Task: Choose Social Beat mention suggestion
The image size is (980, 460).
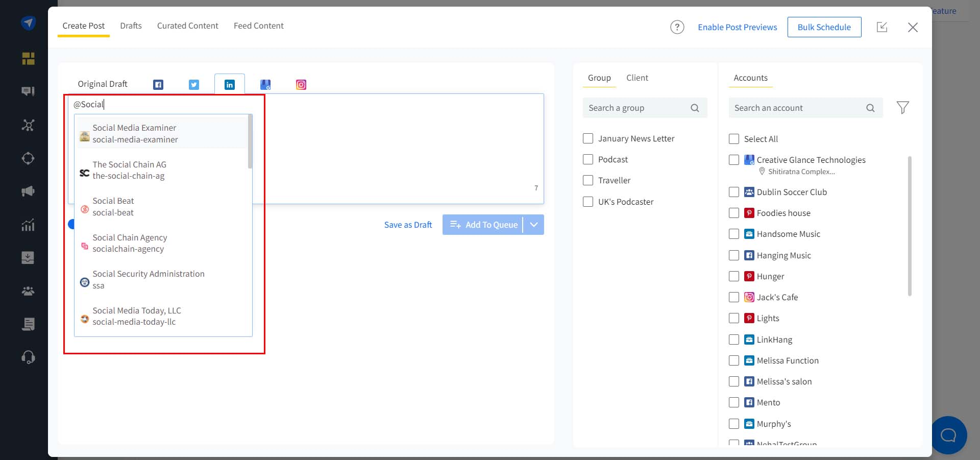Action: (x=162, y=206)
